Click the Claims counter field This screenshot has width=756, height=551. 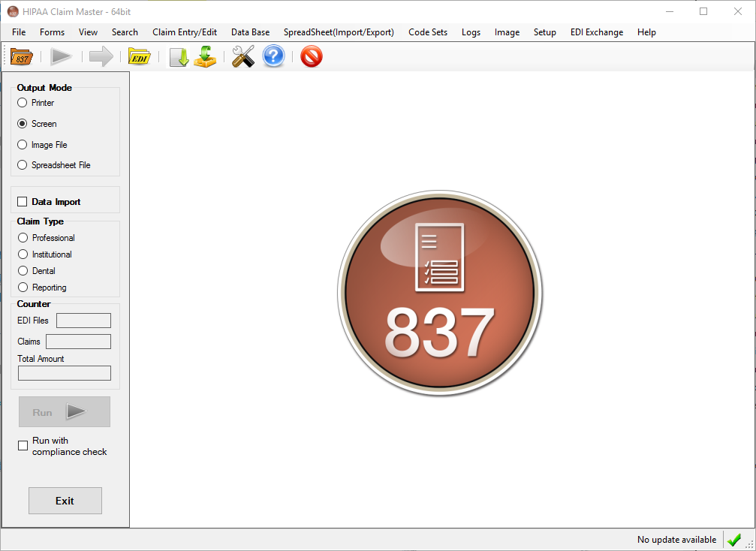(x=78, y=342)
